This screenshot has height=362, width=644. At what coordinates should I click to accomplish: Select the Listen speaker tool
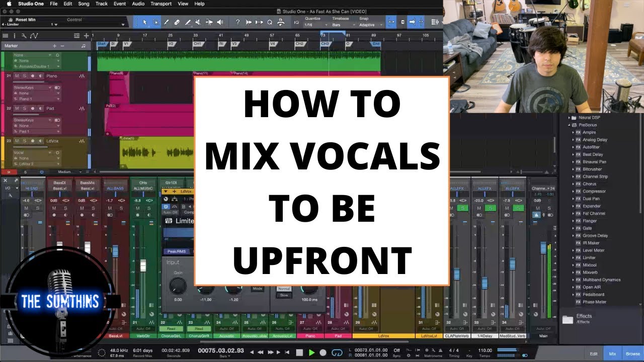click(x=220, y=22)
